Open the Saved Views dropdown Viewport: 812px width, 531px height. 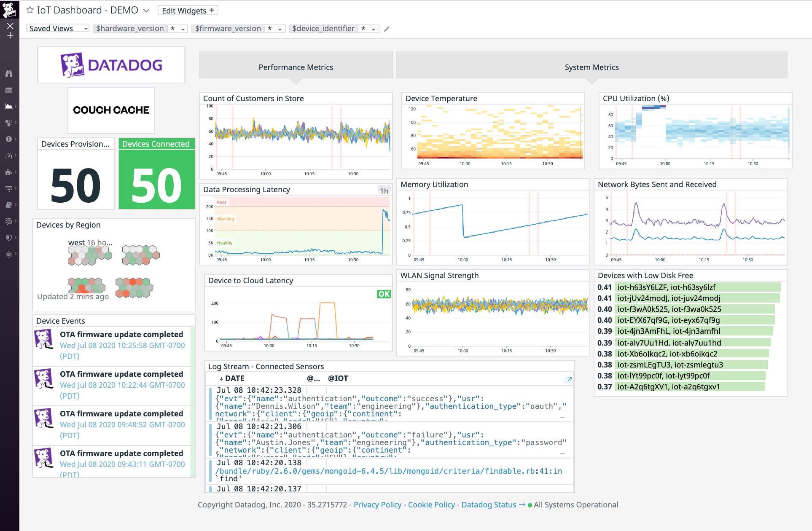point(57,28)
